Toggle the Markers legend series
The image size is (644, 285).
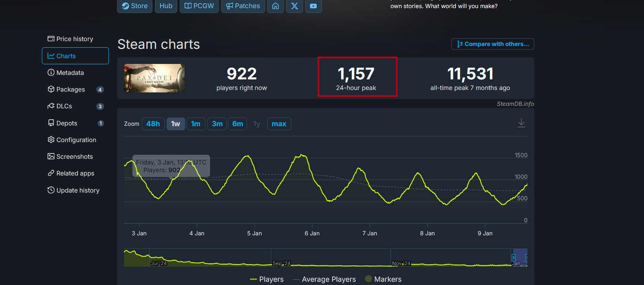click(x=383, y=279)
